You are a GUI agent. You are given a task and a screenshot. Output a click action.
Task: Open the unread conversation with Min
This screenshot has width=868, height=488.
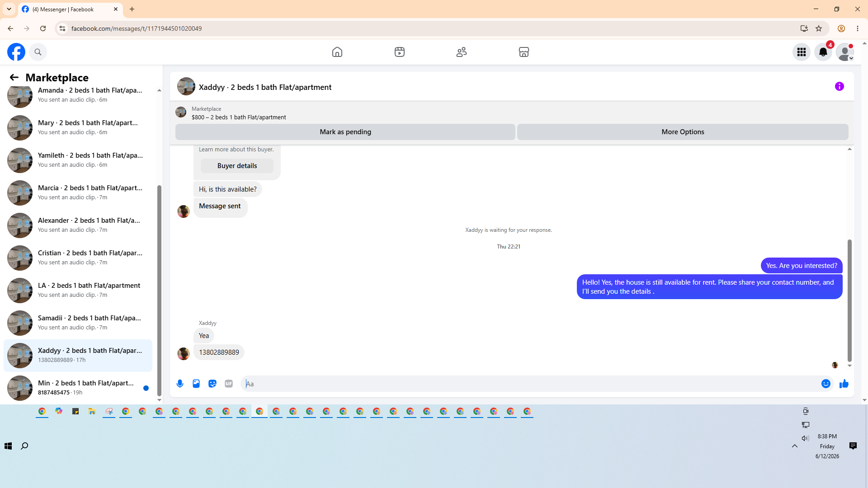78,388
